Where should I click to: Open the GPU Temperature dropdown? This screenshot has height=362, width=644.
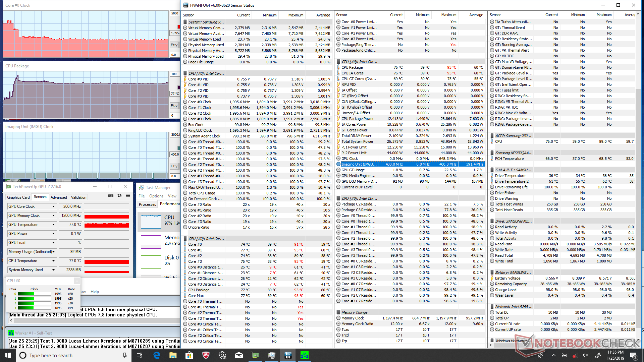[53, 225]
